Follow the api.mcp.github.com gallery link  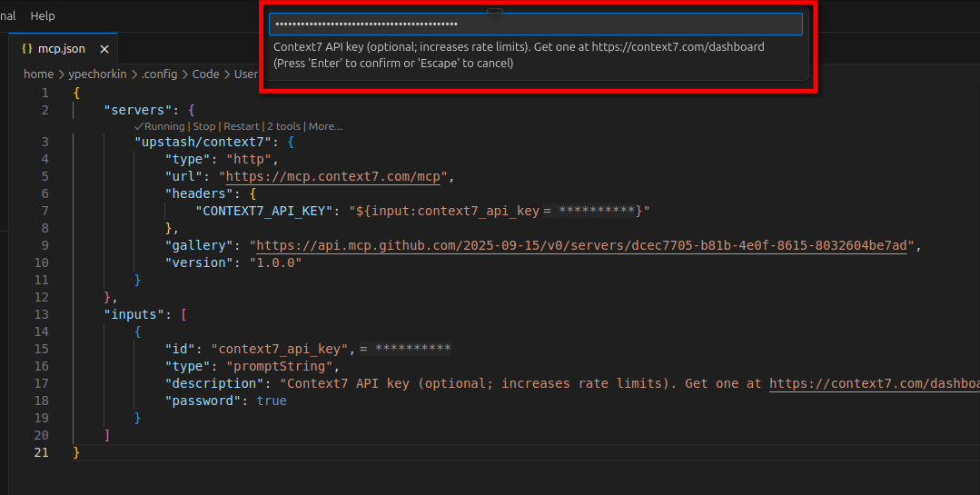(581, 245)
